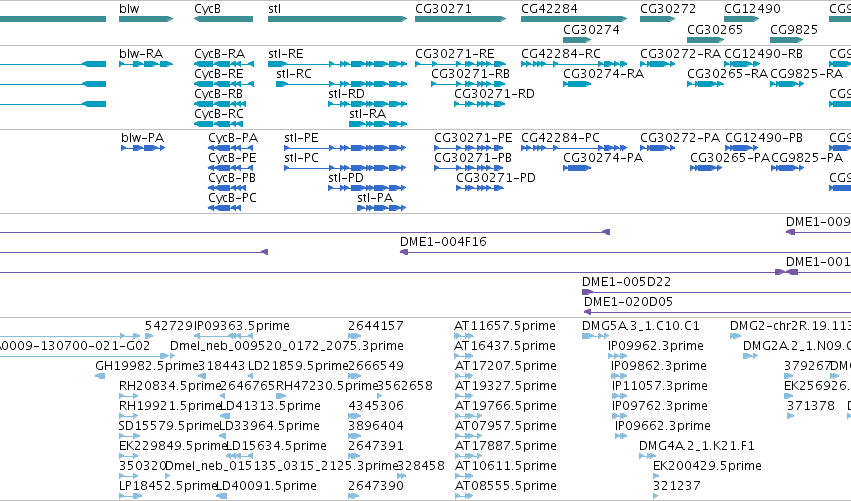Click the AT11657.5prime EST label

pos(505,326)
